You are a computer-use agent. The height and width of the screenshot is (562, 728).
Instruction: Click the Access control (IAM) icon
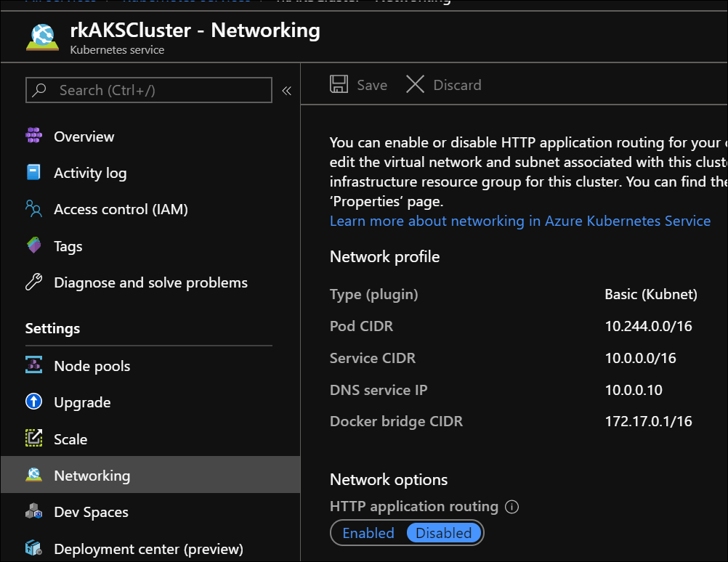click(34, 209)
